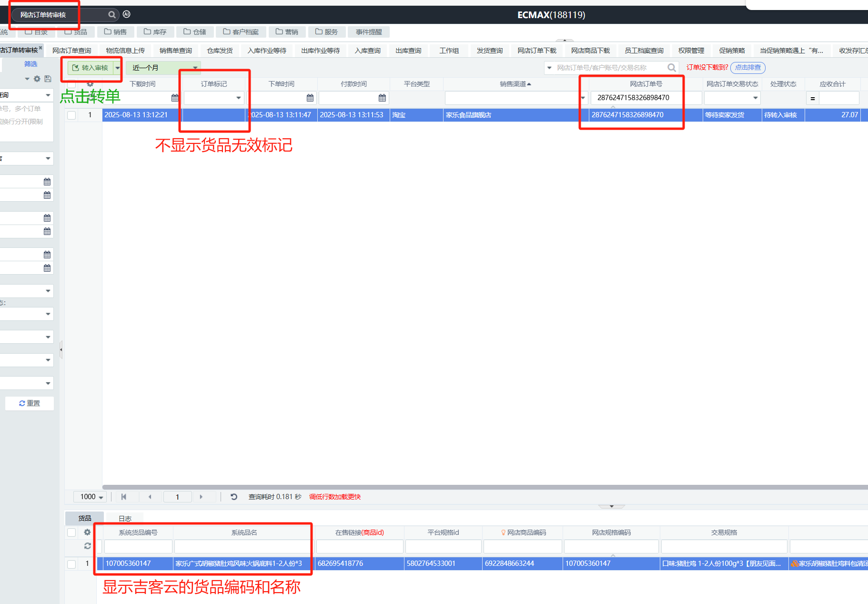Collapse the left filter panel handle
The width and height of the screenshot is (868, 604).
point(61,349)
